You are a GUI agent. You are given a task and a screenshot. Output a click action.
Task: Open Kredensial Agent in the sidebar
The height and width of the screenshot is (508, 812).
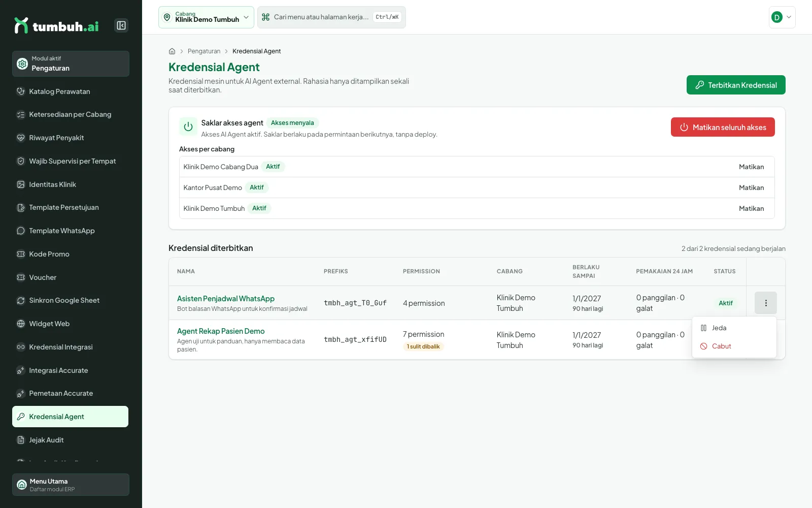pyautogui.click(x=70, y=417)
